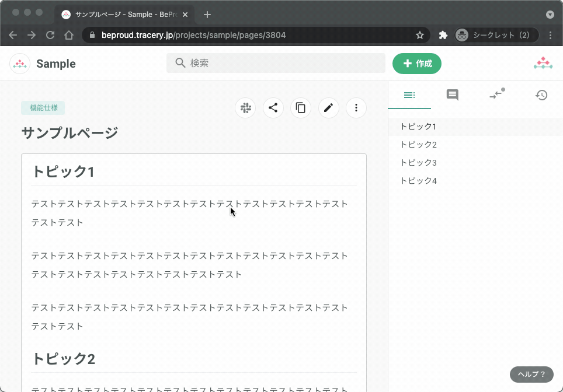Click the bookmark star in the address bar
Viewport: 563px width, 392px height.
419,35
